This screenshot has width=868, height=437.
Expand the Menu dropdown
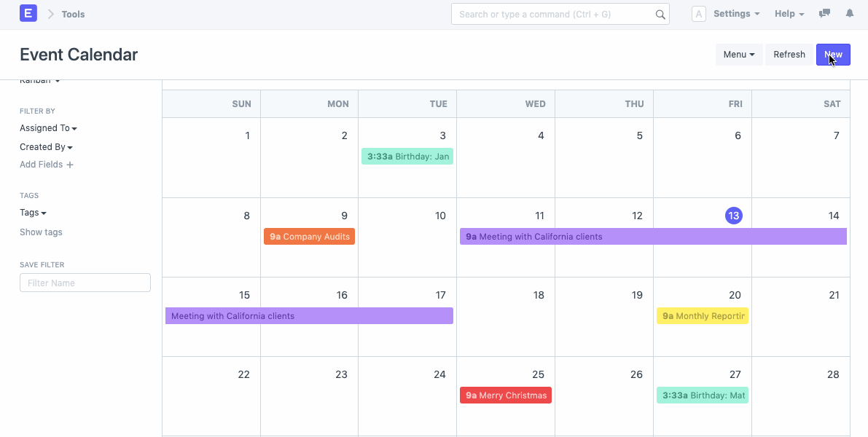point(738,54)
